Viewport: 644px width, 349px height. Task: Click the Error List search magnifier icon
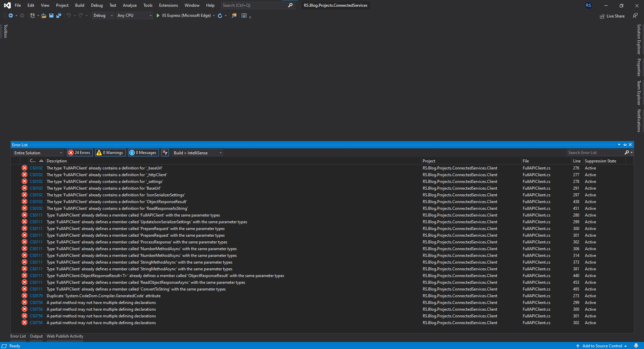(627, 153)
